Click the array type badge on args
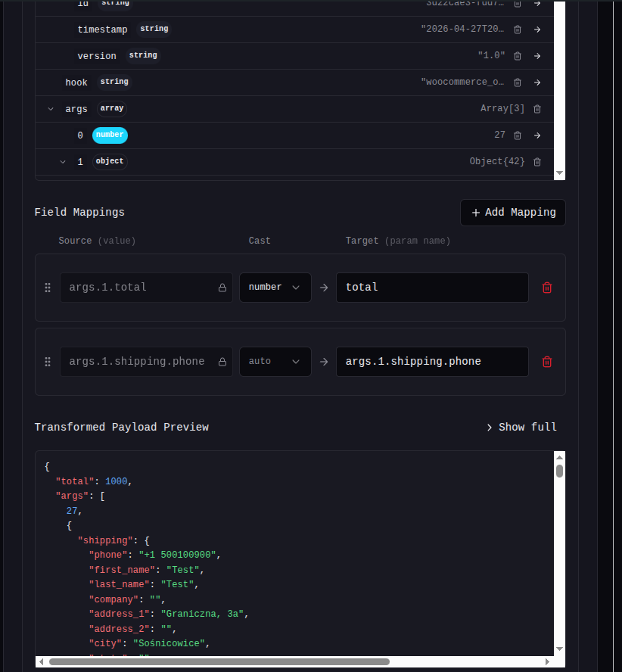622x672 pixels. tap(112, 108)
